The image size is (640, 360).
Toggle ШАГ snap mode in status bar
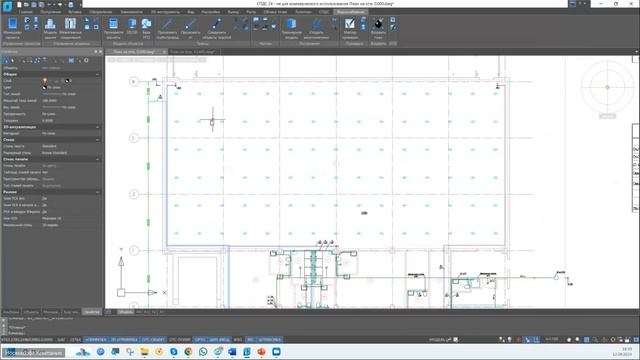[x=61, y=340]
